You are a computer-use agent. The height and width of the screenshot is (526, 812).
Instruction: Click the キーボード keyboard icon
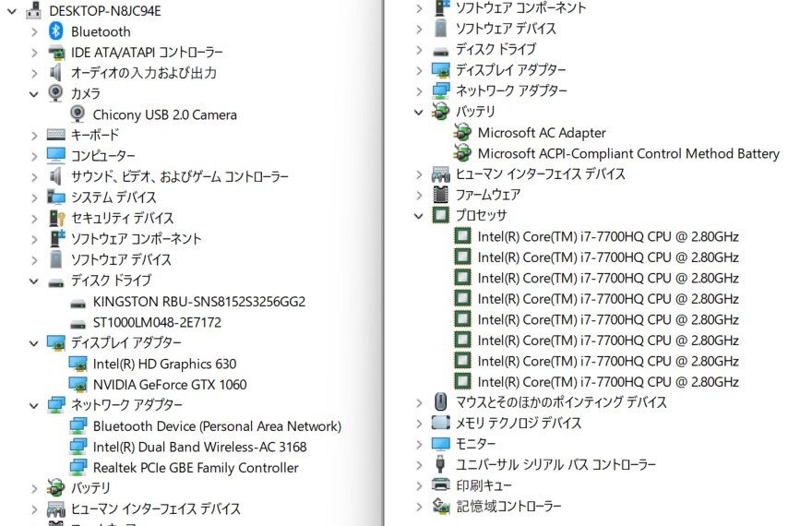(x=56, y=135)
